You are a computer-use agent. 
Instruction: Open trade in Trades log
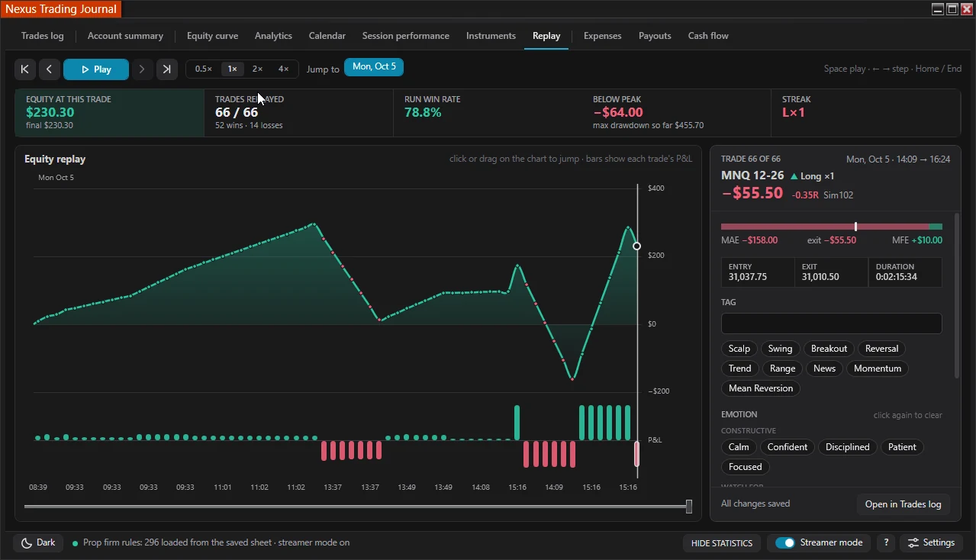point(903,504)
